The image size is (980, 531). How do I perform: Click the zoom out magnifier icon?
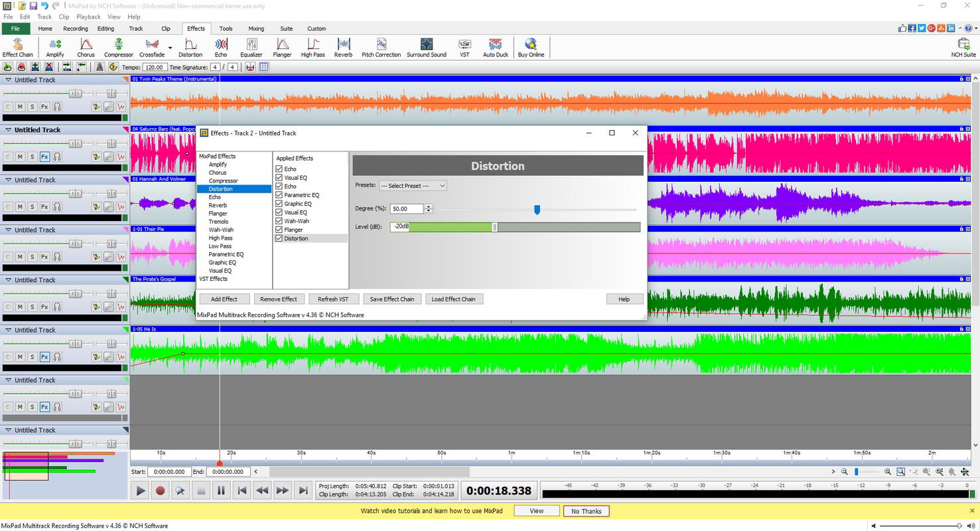tap(845, 472)
